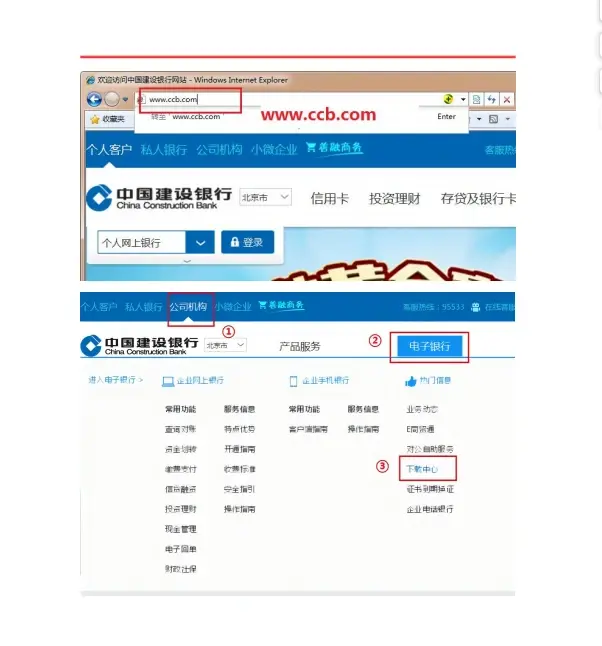The height and width of the screenshot is (646, 602).
Task: Open the recent pages dropdown beside forward button
Action: point(125,99)
